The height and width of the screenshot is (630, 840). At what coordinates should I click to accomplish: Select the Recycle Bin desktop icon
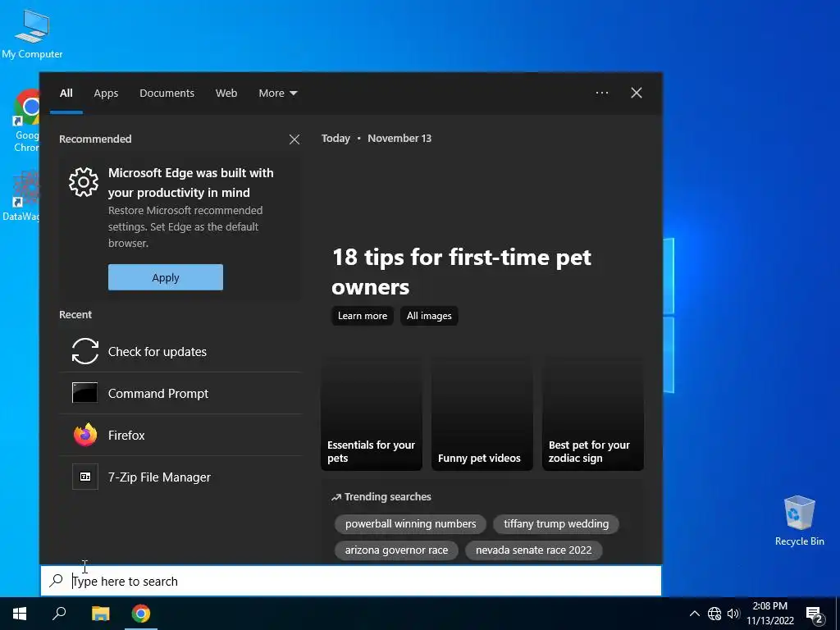click(799, 521)
